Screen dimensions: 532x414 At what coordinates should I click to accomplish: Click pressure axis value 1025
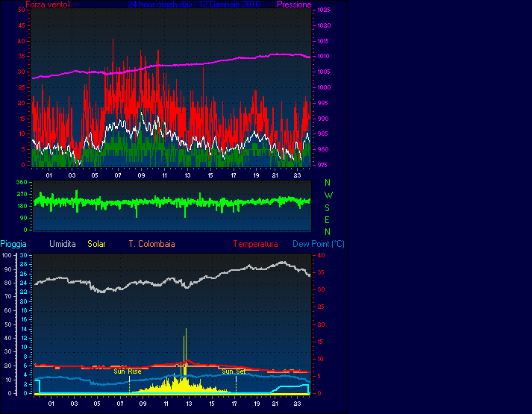pos(324,10)
